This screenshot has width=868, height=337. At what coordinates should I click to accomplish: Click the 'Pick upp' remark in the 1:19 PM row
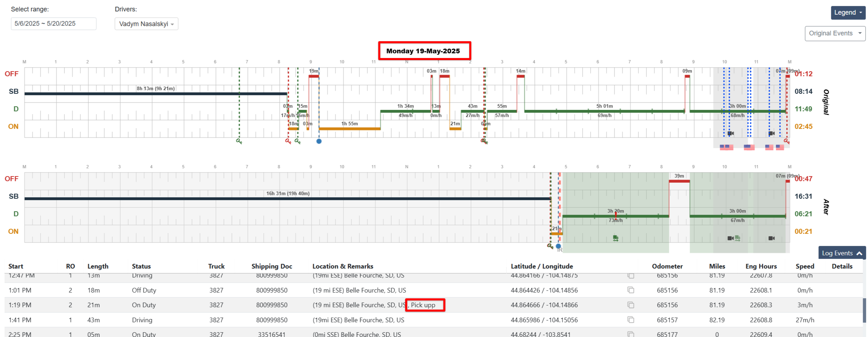[x=423, y=305]
